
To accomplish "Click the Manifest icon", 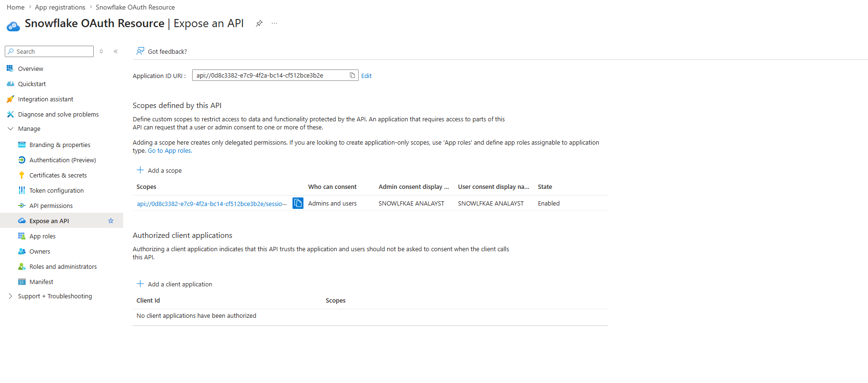I will click(21, 282).
